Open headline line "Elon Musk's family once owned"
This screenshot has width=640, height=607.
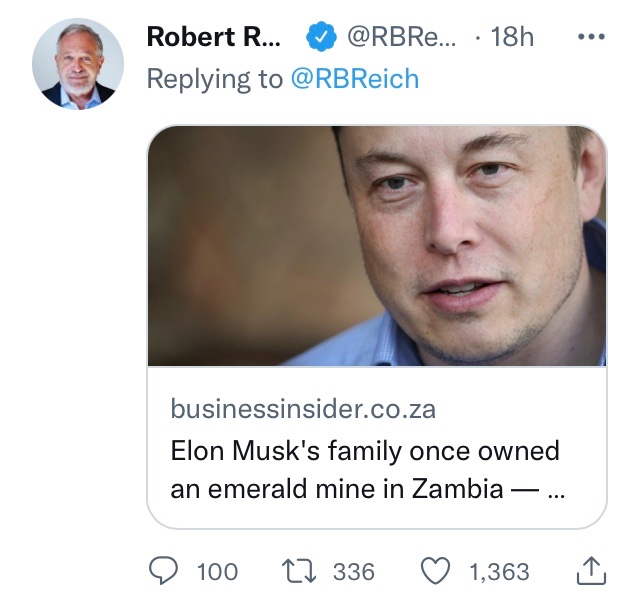[x=364, y=451]
